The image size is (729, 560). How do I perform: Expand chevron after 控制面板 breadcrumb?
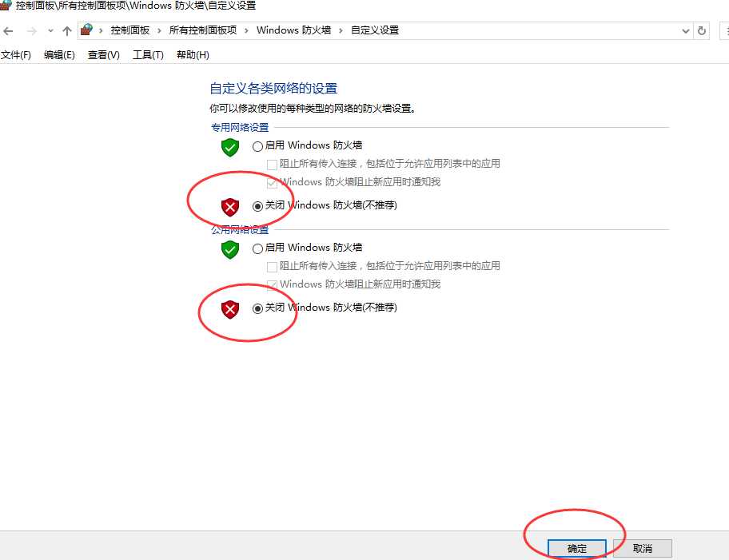[160, 30]
